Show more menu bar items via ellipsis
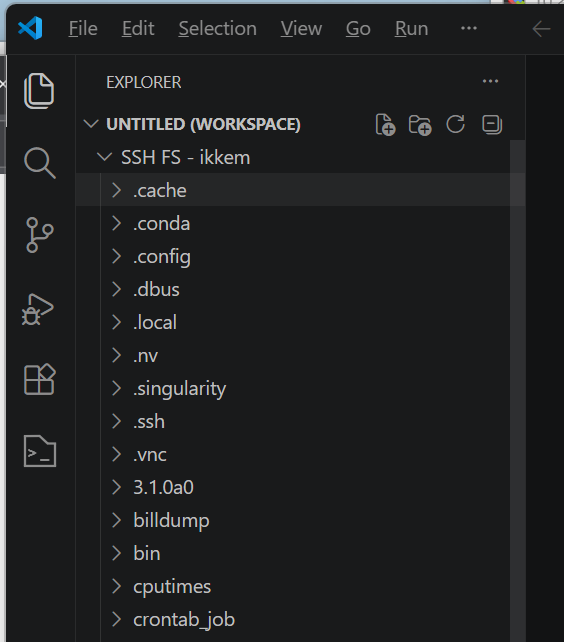 coord(469,28)
